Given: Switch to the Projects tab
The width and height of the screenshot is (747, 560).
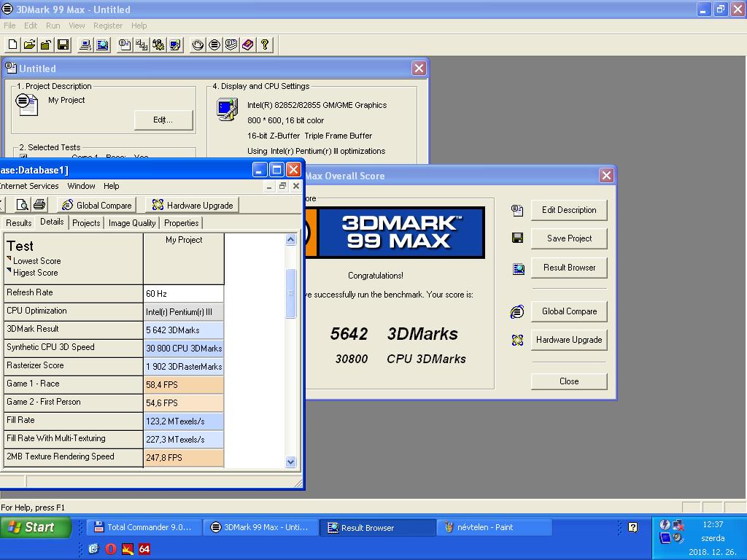Looking at the screenshot, I should tap(86, 223).
